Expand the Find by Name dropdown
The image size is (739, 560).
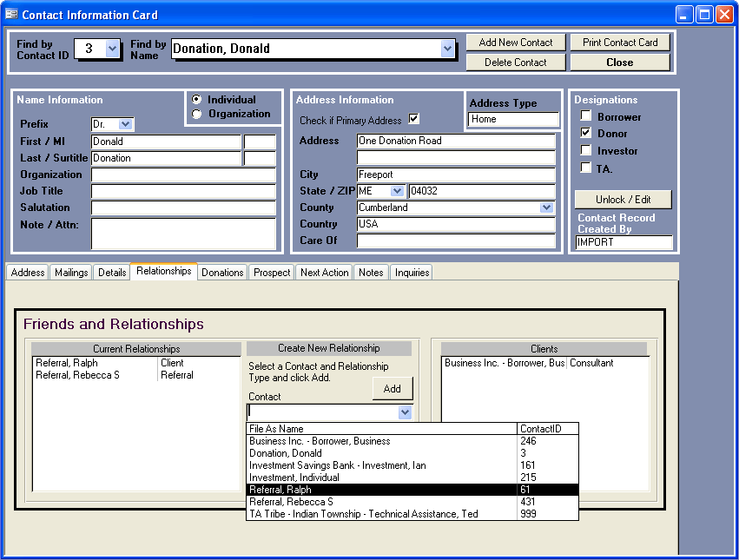coord(447,49)
